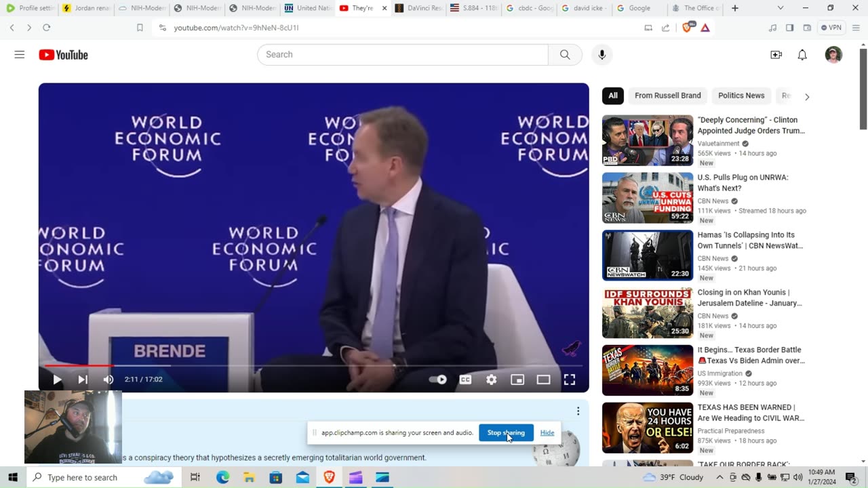Viewport: 868px width, 488px height.
Task: Mute the video volume
Action: [108, 380]
